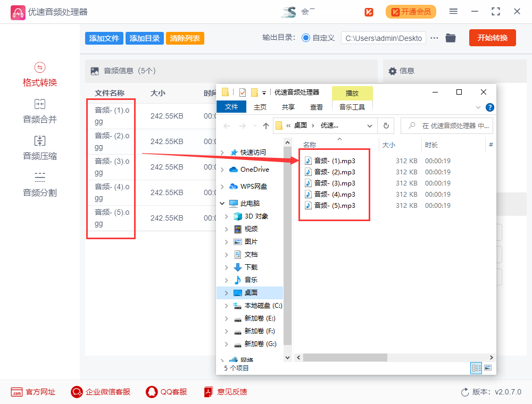This screenshot has height=404, width=532.
Task: Collapse the 此电脑 tree item
Action: 223,203
